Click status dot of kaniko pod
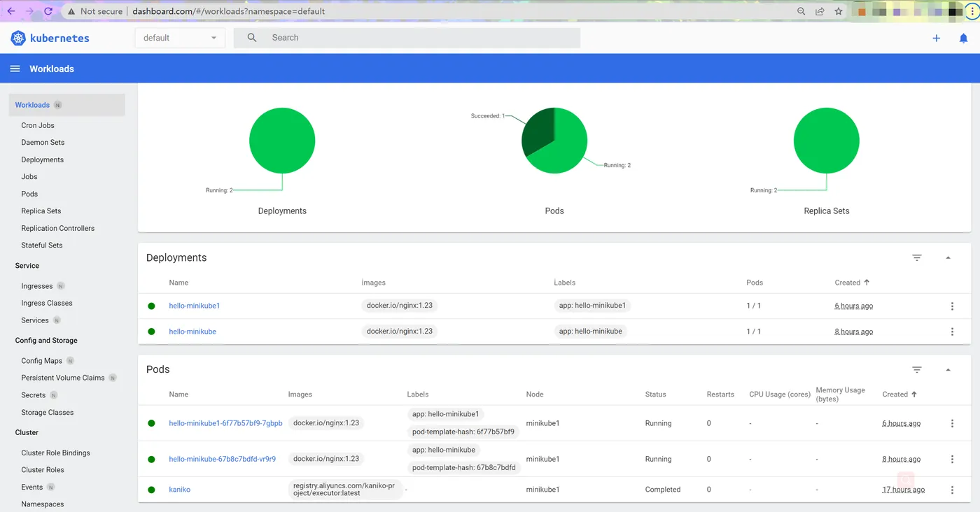Viewport: 980px width, 512px height. click(x=151, y=490)
